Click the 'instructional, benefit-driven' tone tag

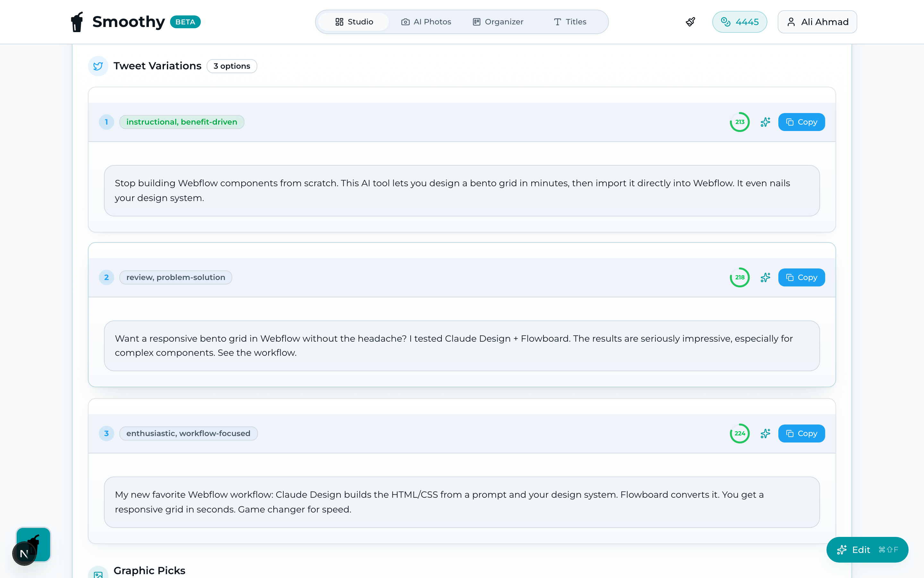point(182,122)
